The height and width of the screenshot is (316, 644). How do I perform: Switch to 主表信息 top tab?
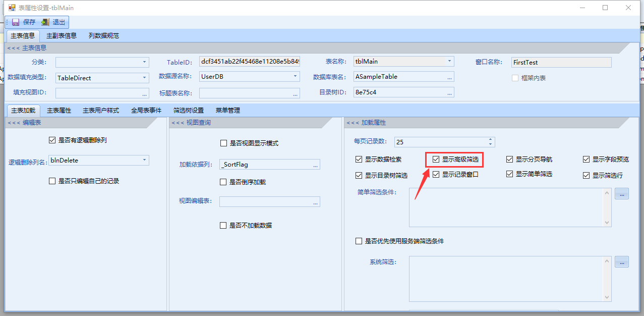pos(23,36)
